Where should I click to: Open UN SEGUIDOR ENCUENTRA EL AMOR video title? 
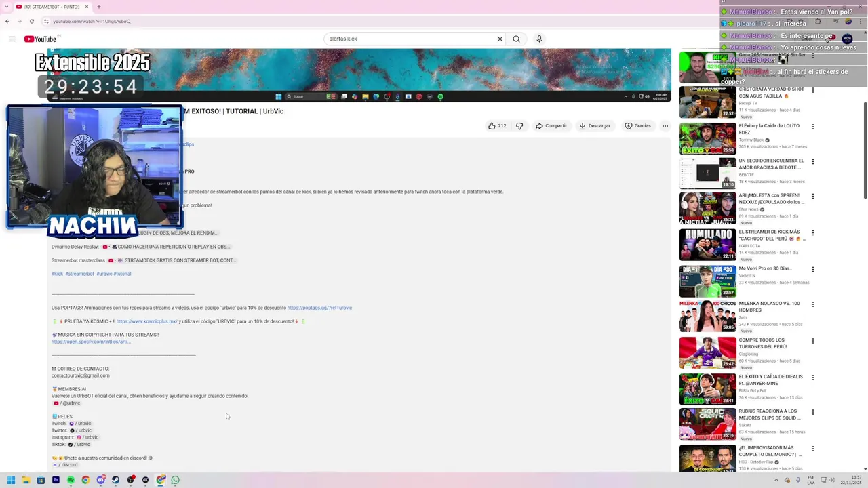772,164
